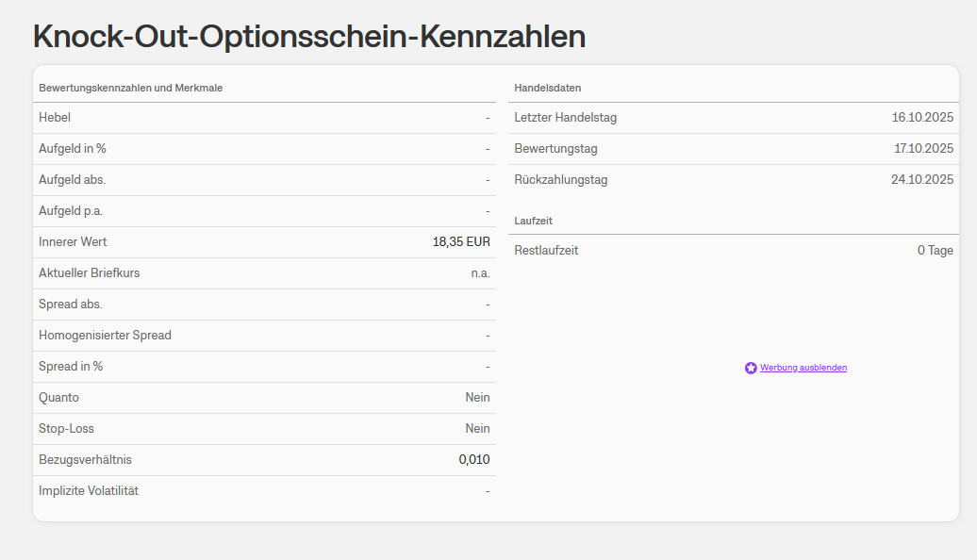Image resolution: width=977 pixels, height=560 pixels.
Task: Click the Quanto value 'Nein'
Action: [x=477, y=398]
